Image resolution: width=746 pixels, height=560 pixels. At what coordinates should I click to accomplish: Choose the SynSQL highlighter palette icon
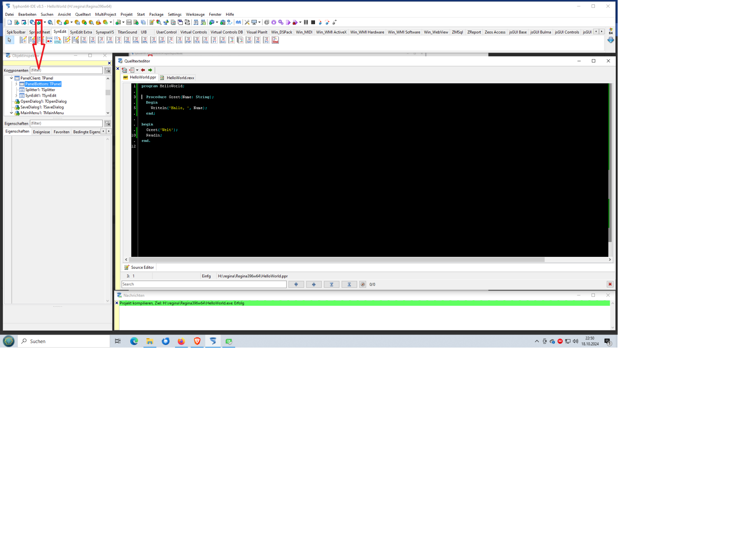point(205,40)
